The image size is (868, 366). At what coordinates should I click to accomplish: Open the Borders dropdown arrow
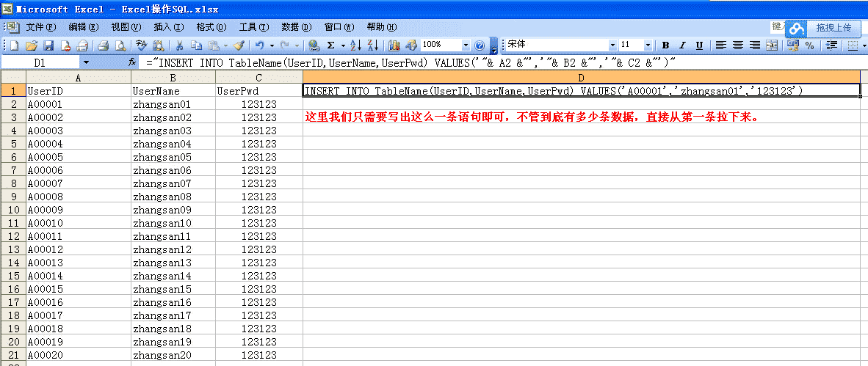pos(864,45)
